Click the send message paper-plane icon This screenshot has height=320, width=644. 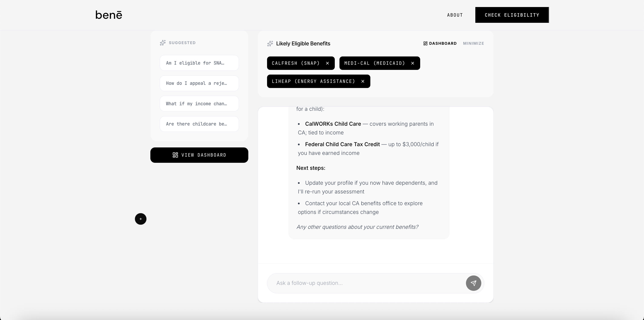[x=473, y=283]
